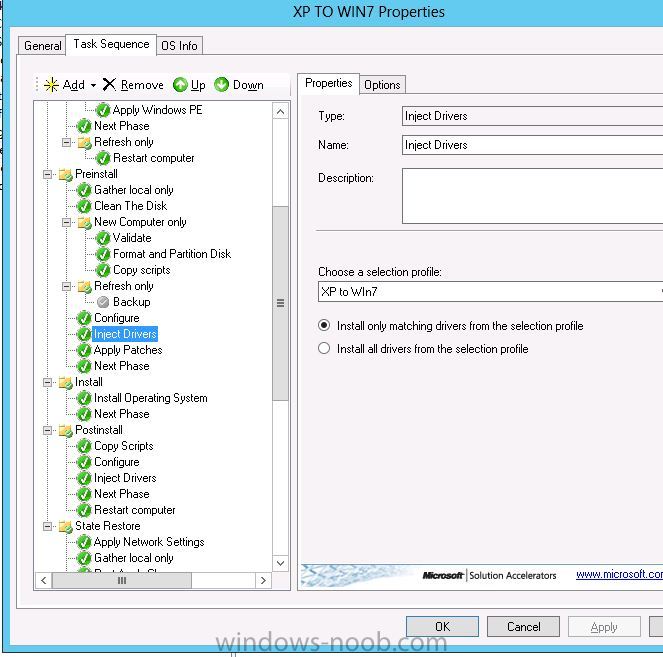
Task: Click the scroll right arrow of the tree
Action: 263,580
